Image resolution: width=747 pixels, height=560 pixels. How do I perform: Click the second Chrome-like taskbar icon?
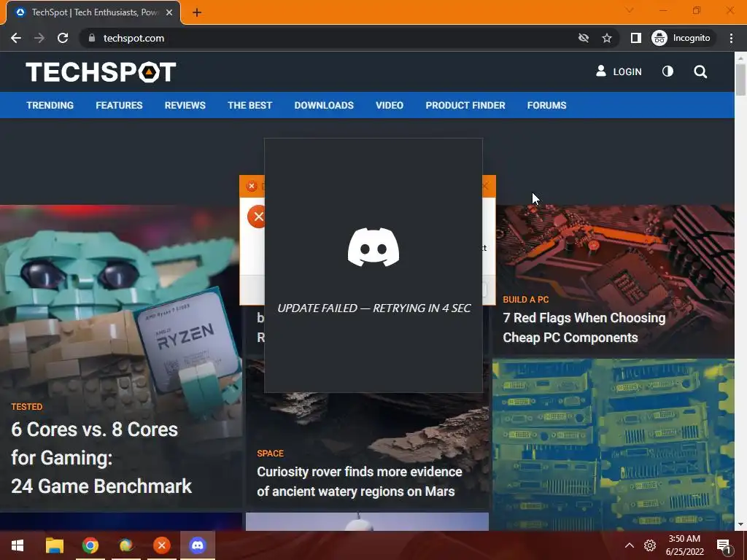125,545
